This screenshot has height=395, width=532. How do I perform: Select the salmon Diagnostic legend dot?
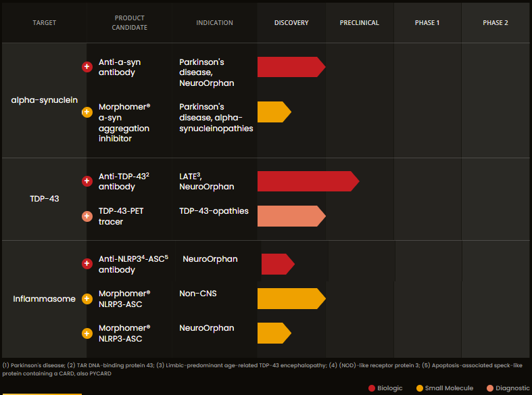pos(490,388)
